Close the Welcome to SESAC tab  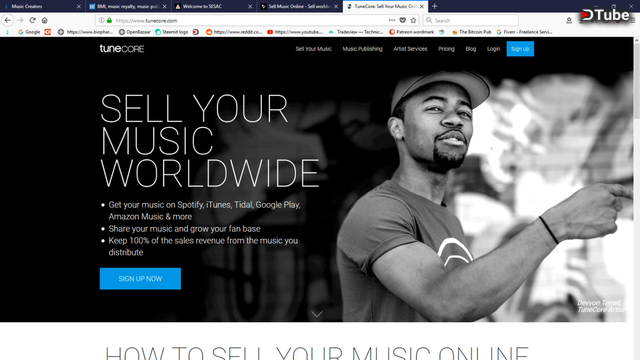tap(250, 7)
